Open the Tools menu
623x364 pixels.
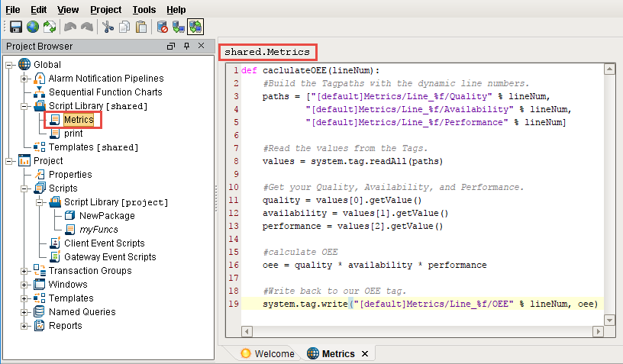[x=144, y=9]
